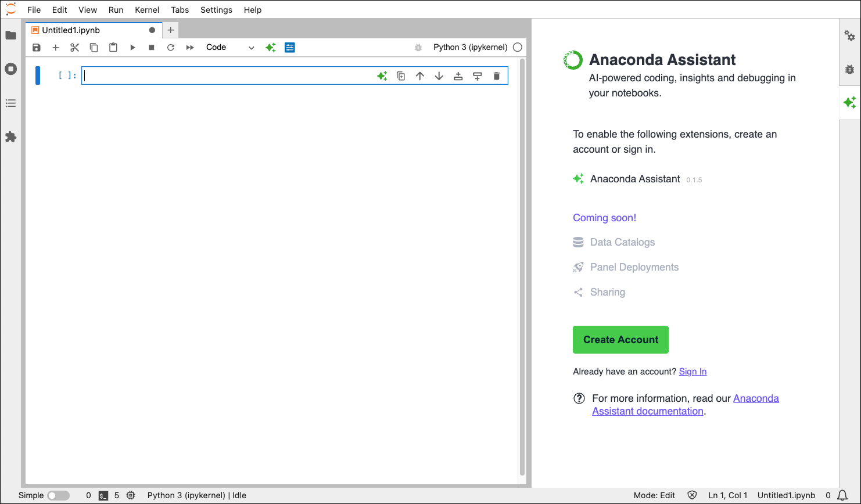Click Python 3 (ipykernel) | Idle status
The width and height of the screenshot is (861, 504).
197,495
